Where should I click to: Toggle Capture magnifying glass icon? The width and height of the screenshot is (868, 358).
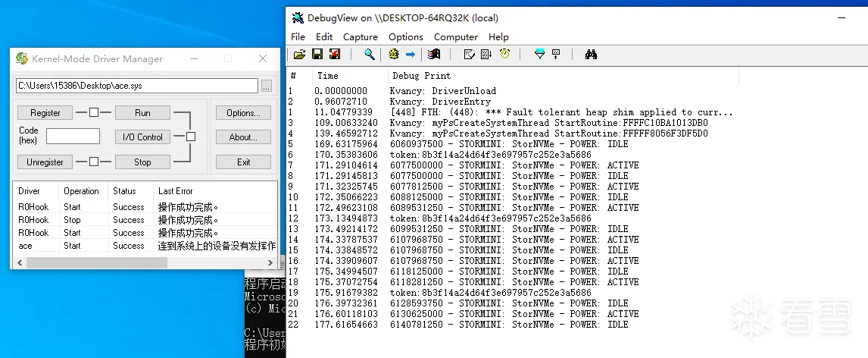369,55
